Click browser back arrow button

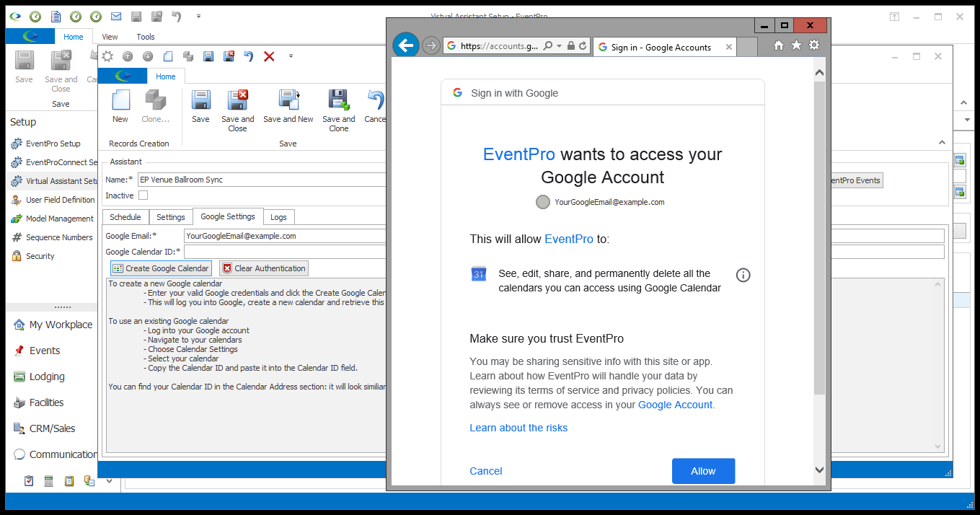[406, 46]
